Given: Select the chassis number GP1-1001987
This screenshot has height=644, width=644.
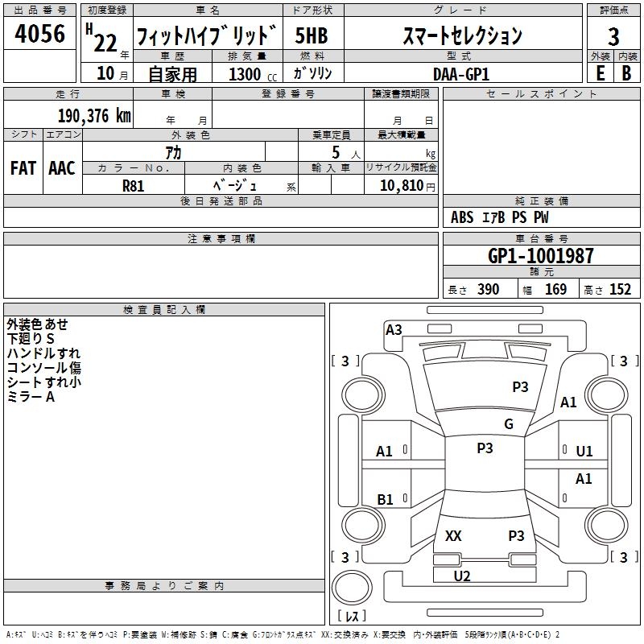Looking at the screenshot, I should pyautogui.click(x=541, y=256).
